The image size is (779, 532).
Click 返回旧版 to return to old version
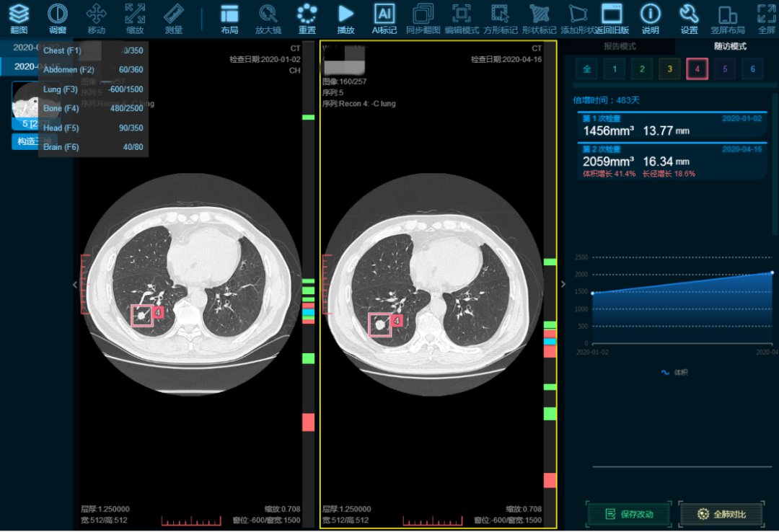coord(612,18)
